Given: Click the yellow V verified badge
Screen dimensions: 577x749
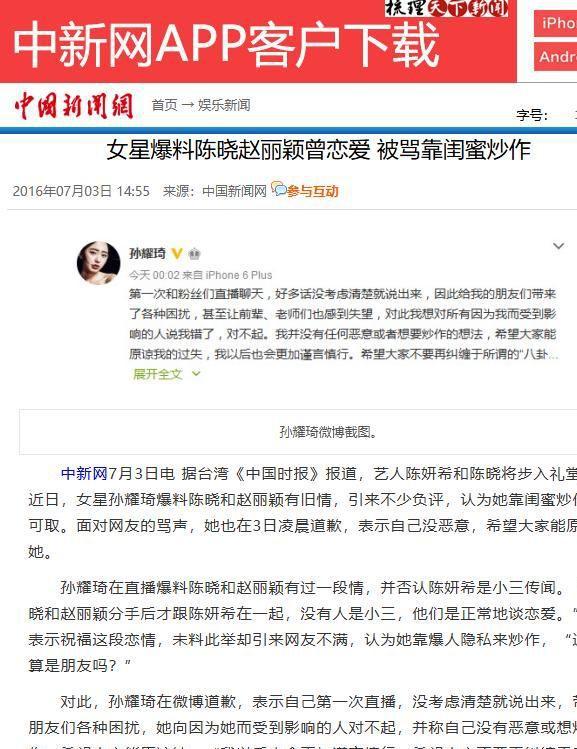Looking at the screenshot, I should (177, 253).
